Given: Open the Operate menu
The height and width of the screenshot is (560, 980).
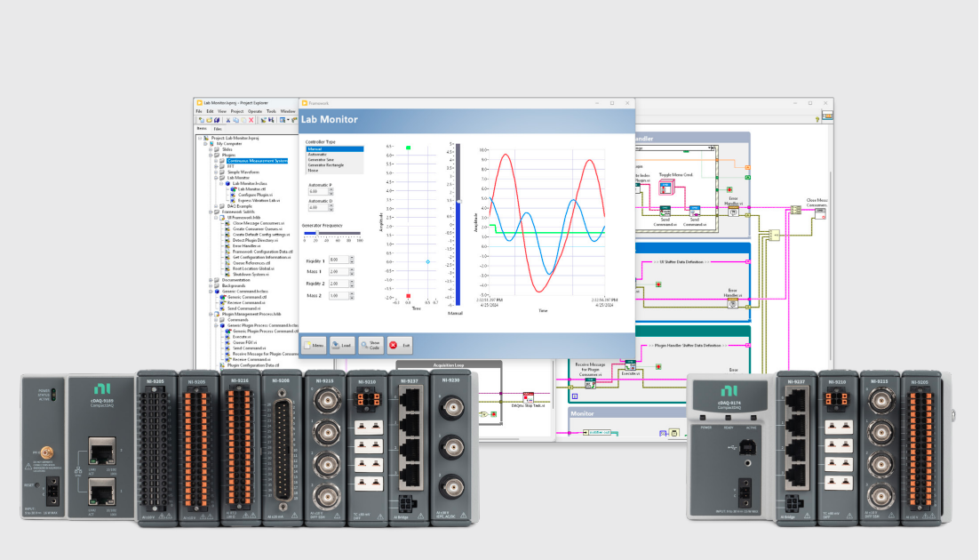Looking at the screenshot, I should 255,111.
